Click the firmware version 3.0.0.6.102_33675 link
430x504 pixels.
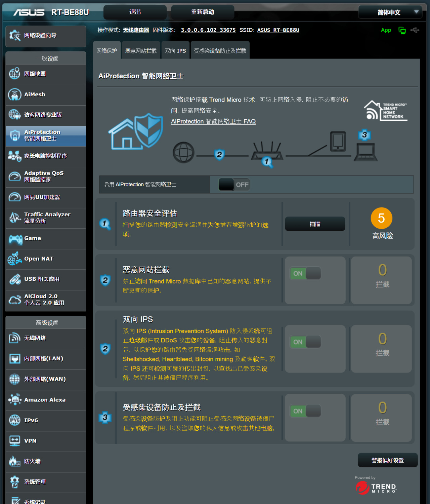[x=208, y=30]
